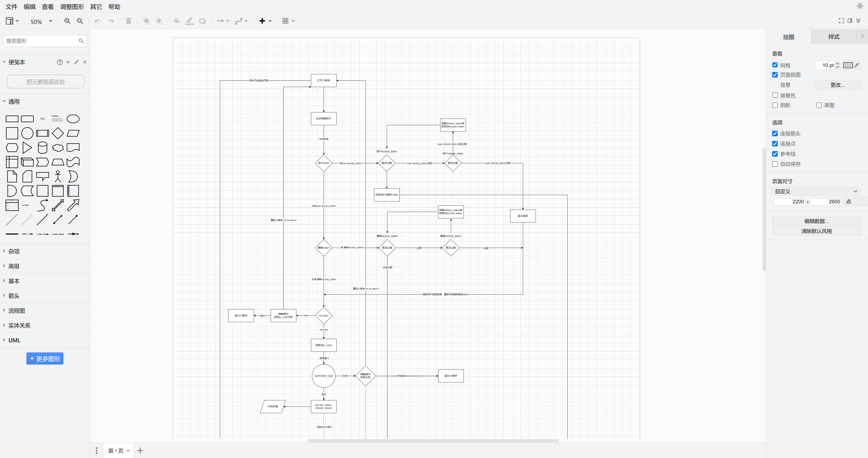The image size is (868, 458).
Task: Click the undo arrow icon
Action: point(98,21)
